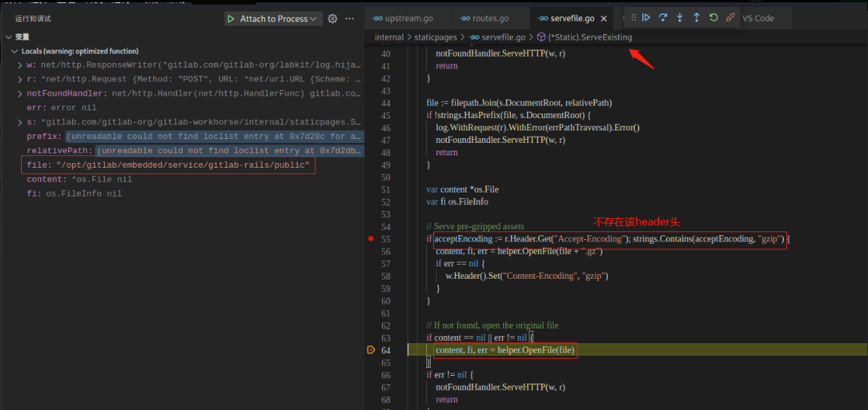Switch to the VS Code tab

[x=758, y=19]
